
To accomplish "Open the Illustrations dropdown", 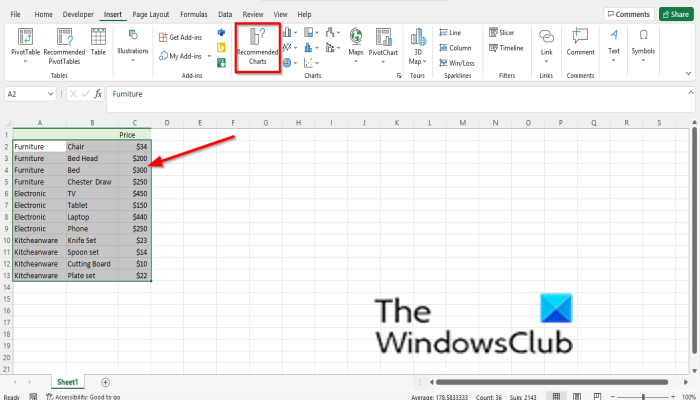I will 133,46.
